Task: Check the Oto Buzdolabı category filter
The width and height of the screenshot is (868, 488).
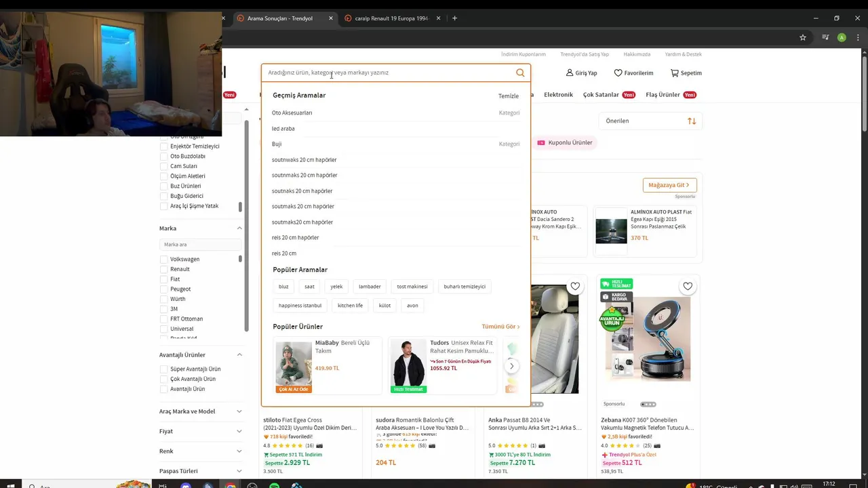Action: pyautogui.click(x=163, y=156)
